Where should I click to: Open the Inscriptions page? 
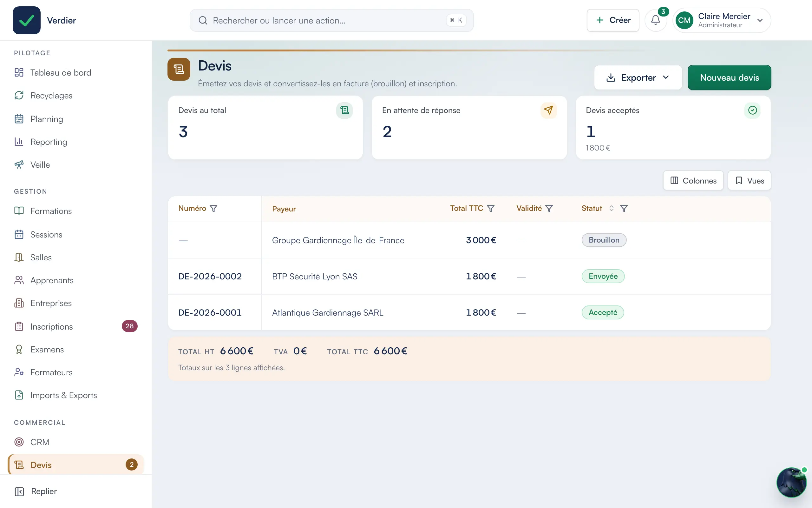click(x=76, y=327)
